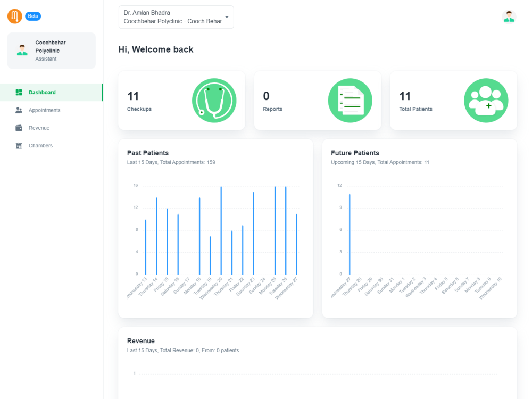Expand the clinic selector for Dr. Amlan Bhadra
Screen dimensions: 532x399
(x=176, y=17)
